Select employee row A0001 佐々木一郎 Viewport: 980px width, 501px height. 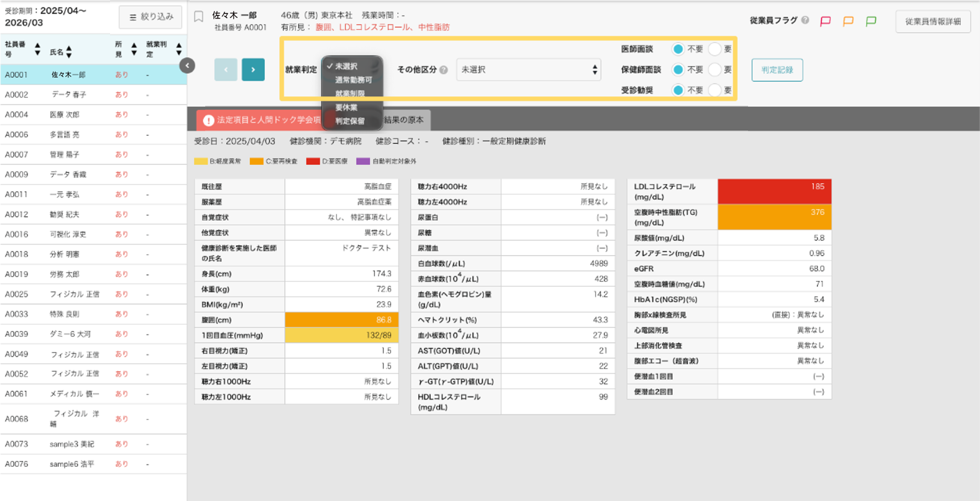(x=93, y=75)
